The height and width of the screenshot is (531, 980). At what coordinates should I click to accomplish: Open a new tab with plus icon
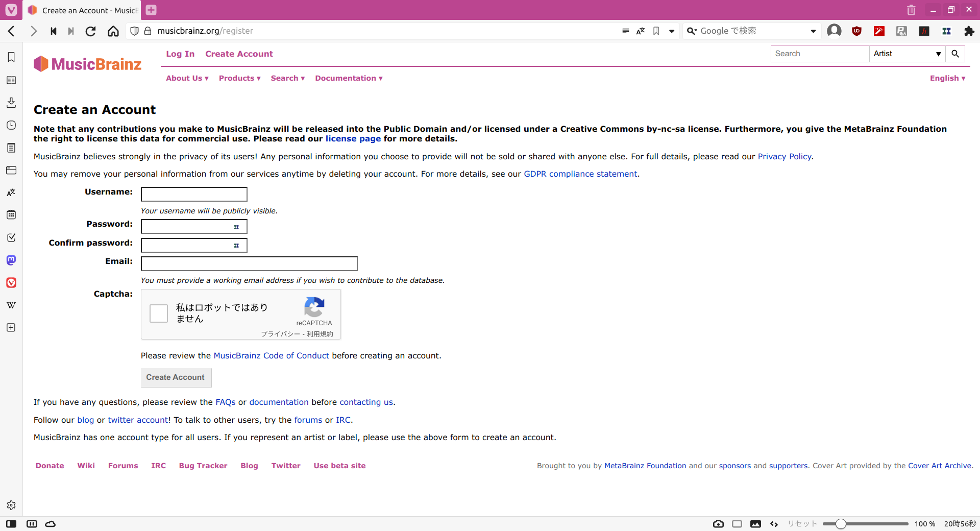[x=151, y=10]
